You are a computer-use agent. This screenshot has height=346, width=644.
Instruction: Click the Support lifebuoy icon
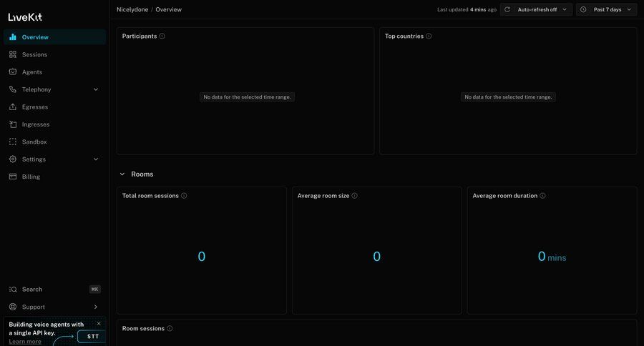[13, 307]
